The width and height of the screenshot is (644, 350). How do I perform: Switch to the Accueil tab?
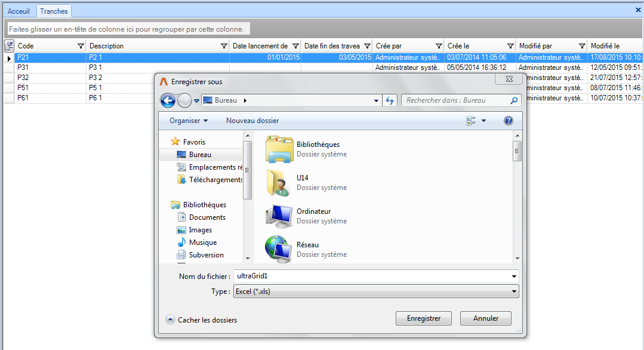click(19, 11)
